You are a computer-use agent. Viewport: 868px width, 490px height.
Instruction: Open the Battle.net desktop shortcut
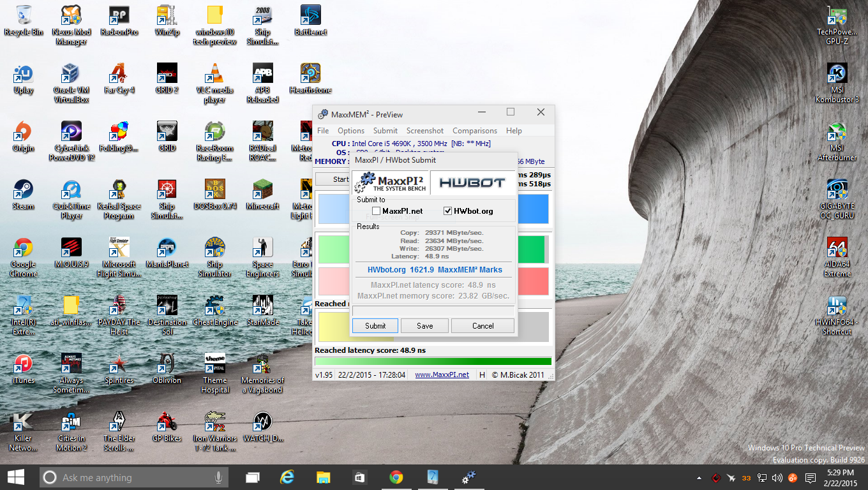(311, 20)
